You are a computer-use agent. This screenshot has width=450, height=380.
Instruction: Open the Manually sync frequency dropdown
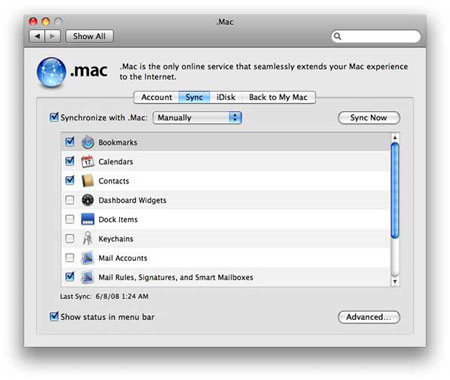pos(197,118)
